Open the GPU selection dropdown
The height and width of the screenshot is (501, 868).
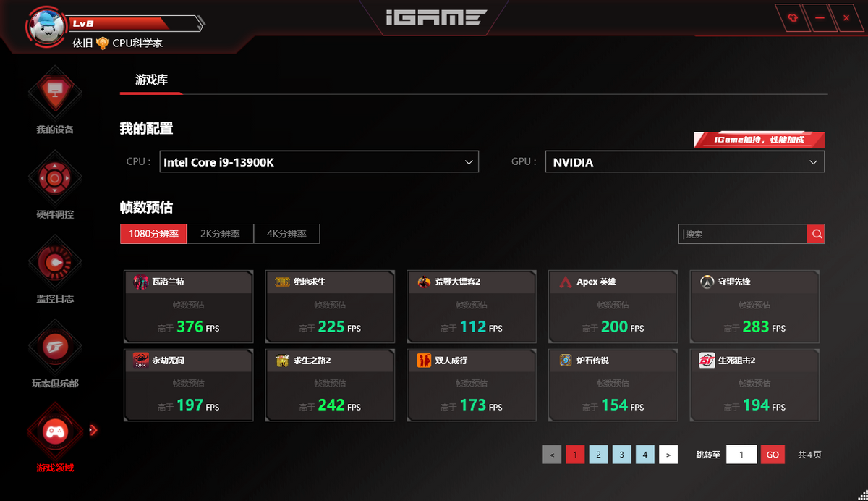pos(684,161)
